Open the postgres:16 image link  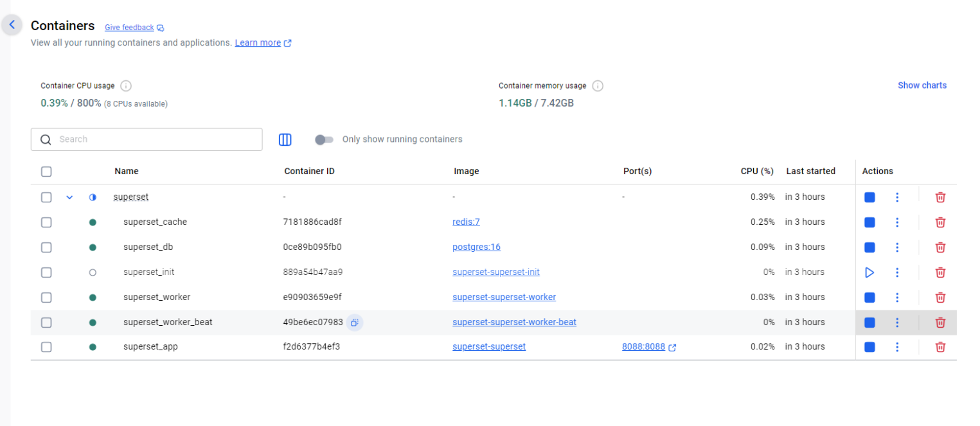tap(476, 247)
